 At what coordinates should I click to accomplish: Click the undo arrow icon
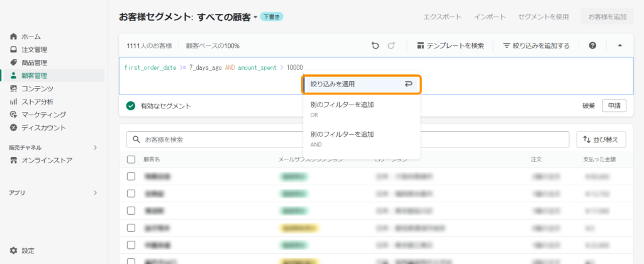(x=375, y=45)
